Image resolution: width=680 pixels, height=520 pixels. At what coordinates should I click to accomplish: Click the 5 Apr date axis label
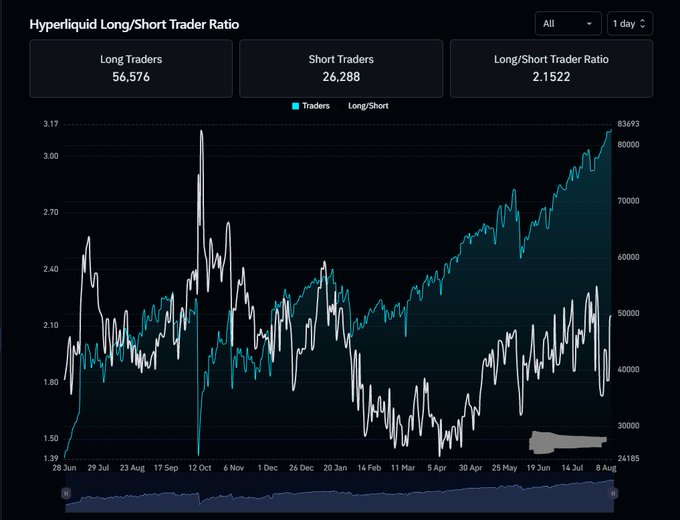437,468
